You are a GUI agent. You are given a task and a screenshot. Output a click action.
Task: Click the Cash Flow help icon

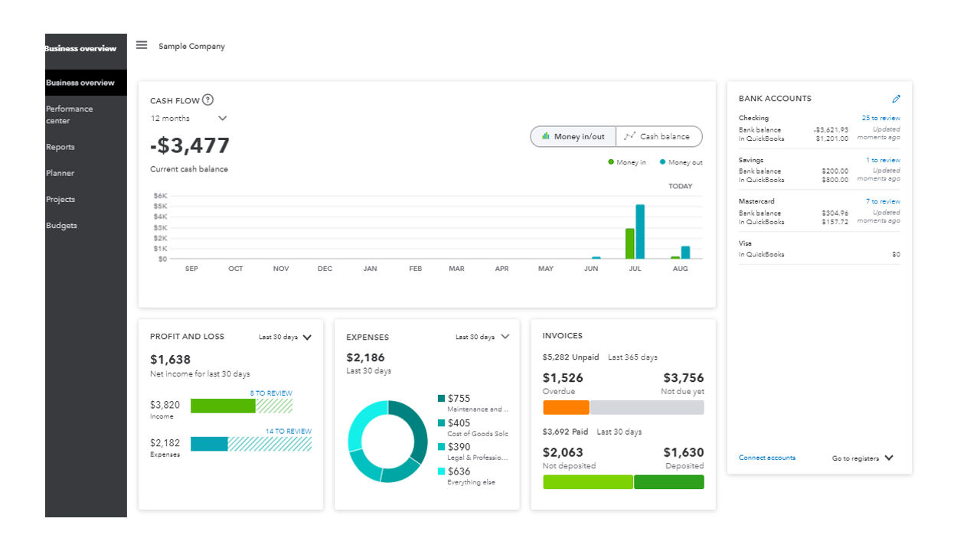(x=208, y=99)
